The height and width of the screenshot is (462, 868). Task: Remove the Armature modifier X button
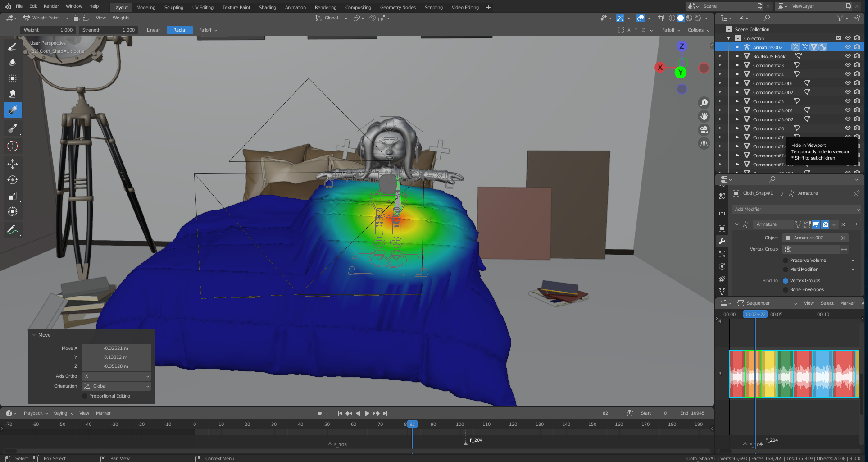[x=843, y=224]
